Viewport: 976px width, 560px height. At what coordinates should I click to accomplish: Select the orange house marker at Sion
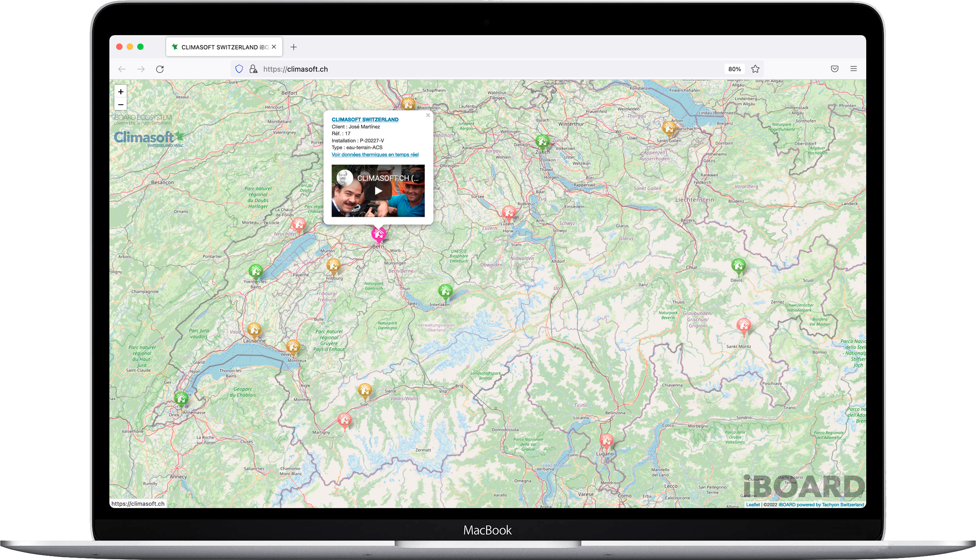tap(365, 391)
